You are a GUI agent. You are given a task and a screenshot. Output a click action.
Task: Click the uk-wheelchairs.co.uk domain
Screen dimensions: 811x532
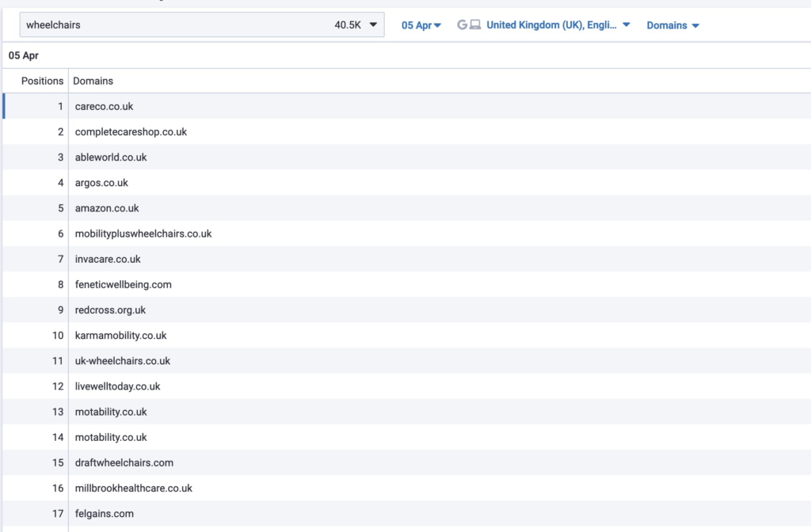123,361
